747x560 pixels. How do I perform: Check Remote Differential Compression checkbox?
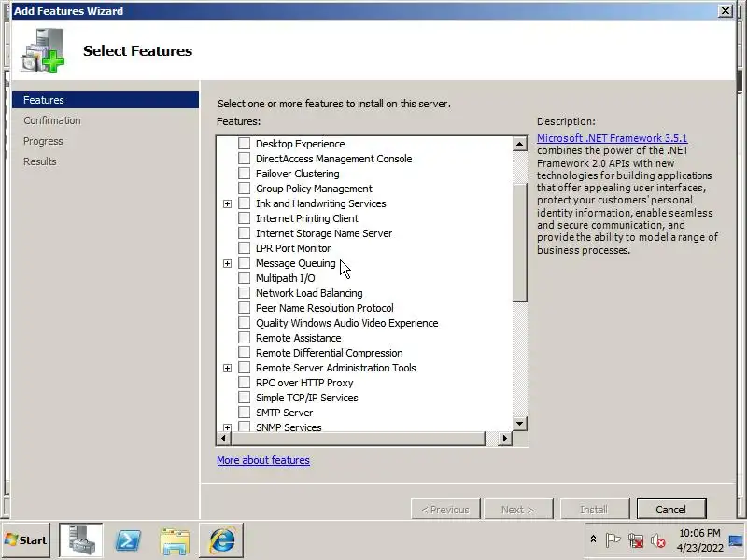pos(244,353)
